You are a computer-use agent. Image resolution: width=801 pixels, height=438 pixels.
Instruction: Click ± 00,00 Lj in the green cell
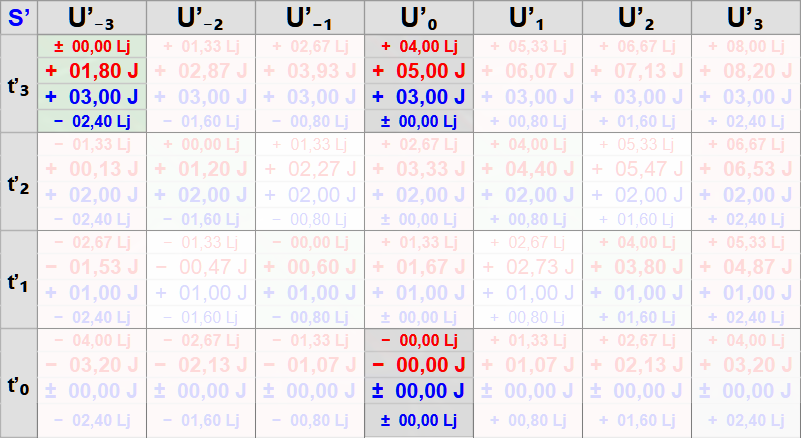(92, 47)
